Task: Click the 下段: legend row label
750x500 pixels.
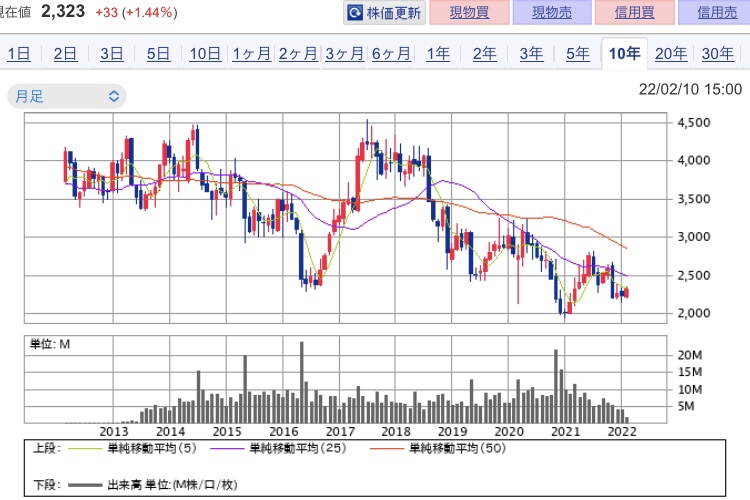Action: coord(47,485)
